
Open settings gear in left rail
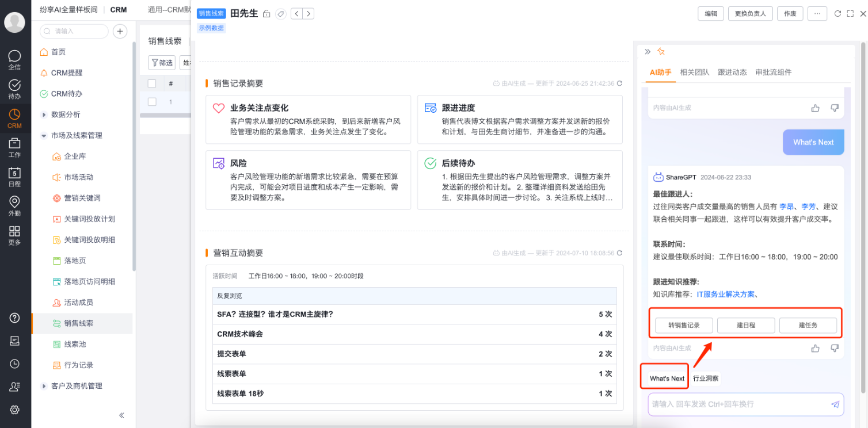click(14, 410)
